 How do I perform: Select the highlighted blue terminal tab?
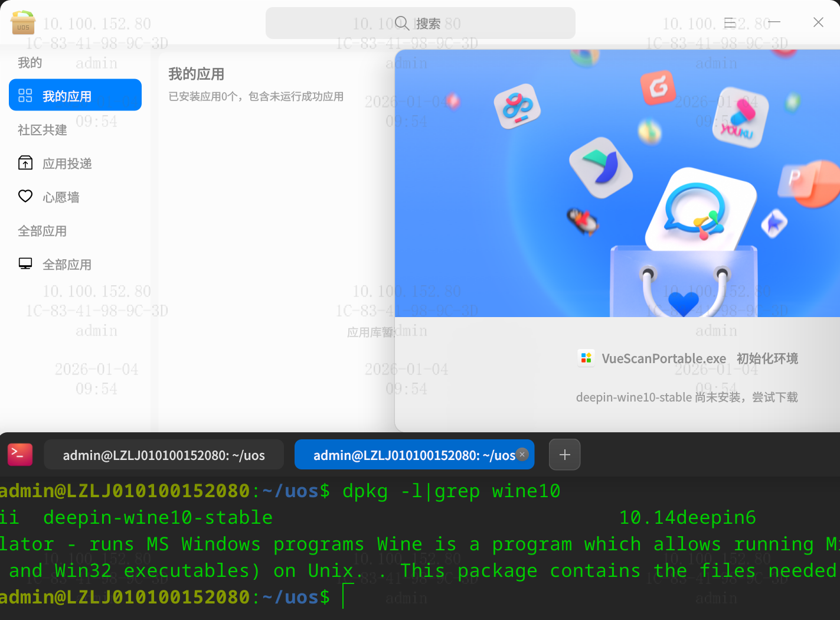[414, 455]
